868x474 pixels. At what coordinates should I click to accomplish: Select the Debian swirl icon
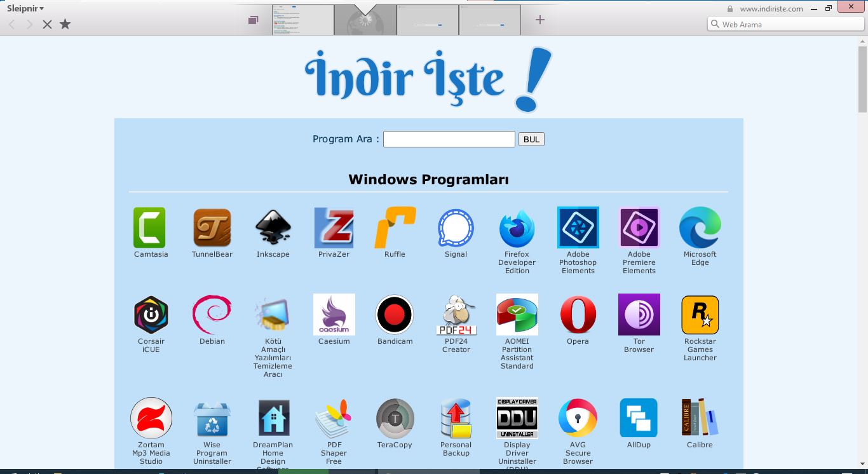tap(212, 315)
